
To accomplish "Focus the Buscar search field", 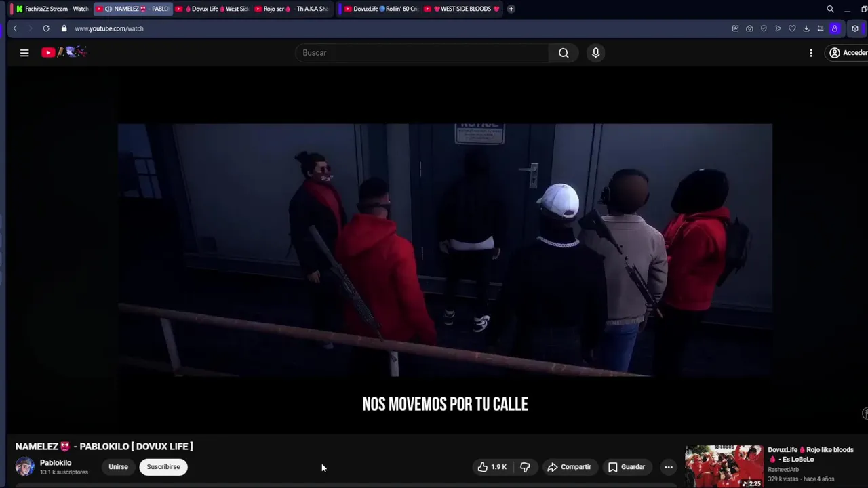I will [422, 53].
